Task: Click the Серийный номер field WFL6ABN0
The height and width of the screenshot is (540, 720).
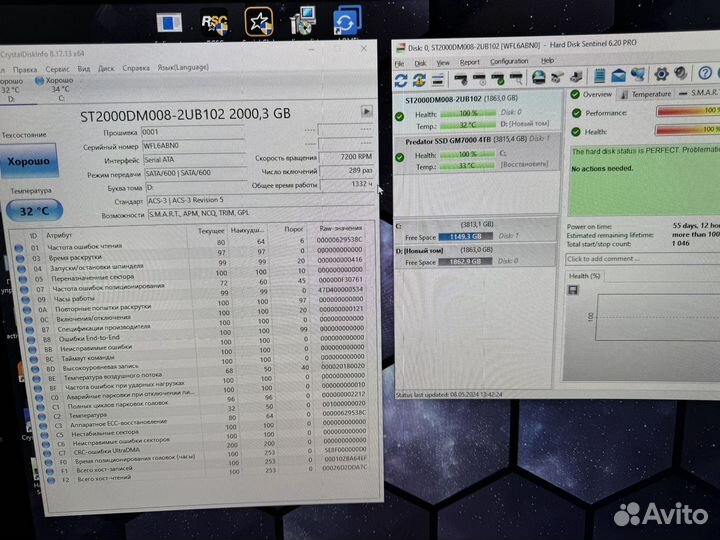Action: coord(193,146)
